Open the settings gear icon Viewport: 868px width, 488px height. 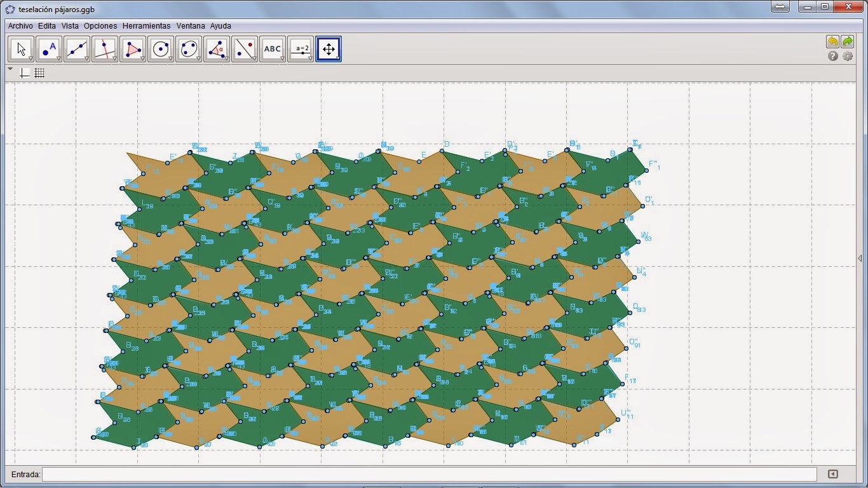coord(848,56)
